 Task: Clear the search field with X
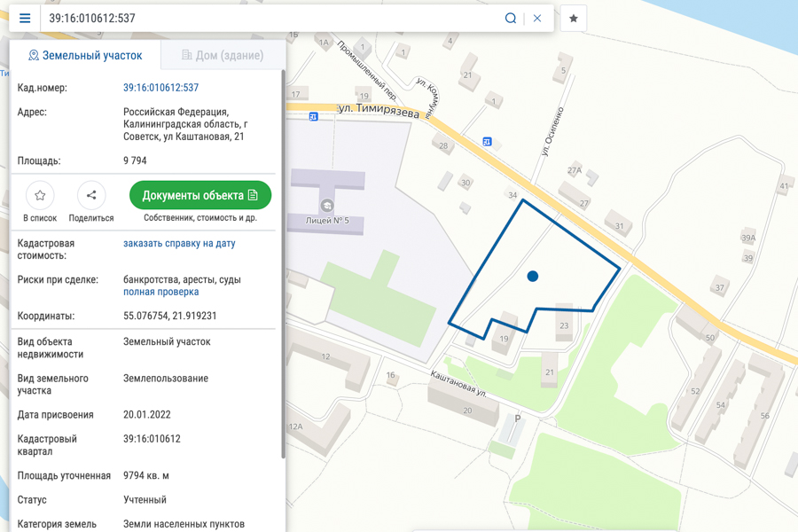537,19
